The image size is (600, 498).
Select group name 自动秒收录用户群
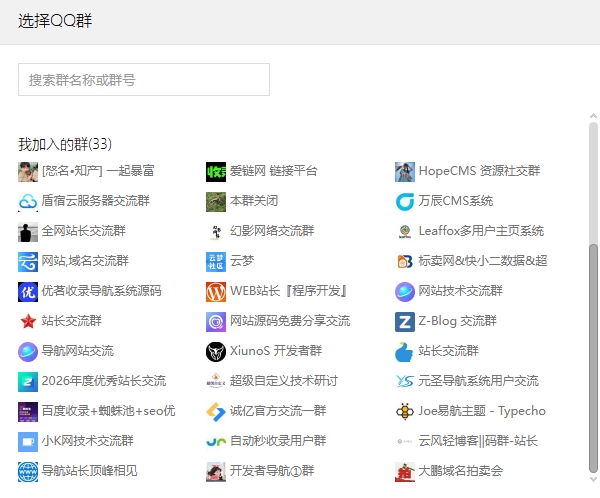278,441
